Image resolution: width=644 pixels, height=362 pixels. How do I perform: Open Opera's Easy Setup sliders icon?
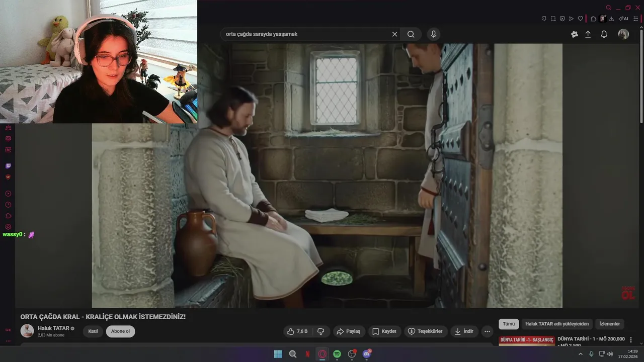pos(635,19)
